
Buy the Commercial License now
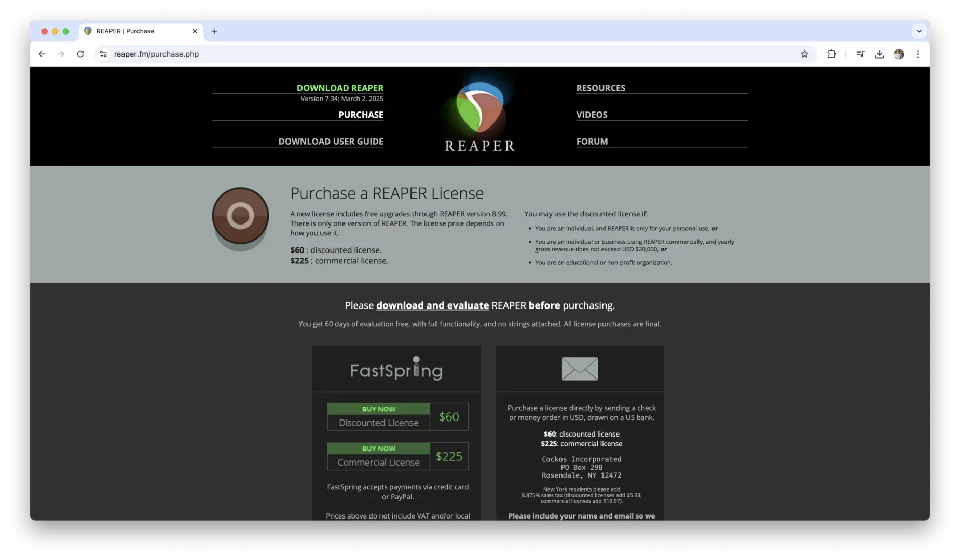click(378, 456)
